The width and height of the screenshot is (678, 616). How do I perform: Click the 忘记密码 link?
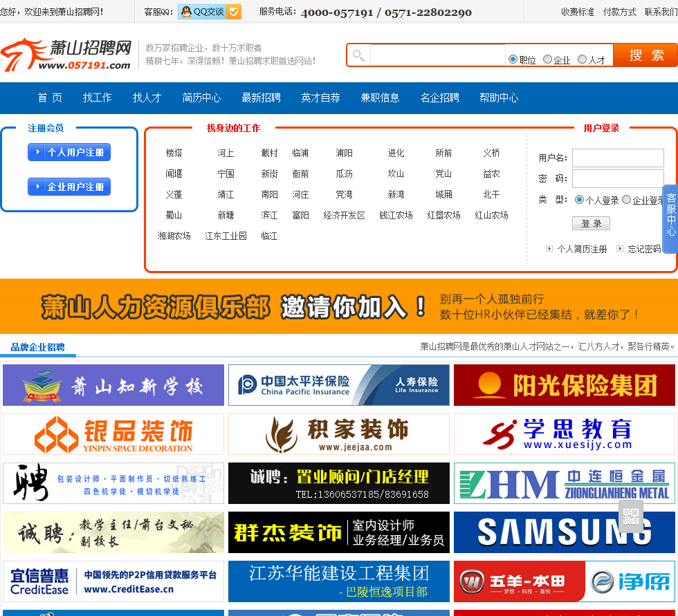pyautogui.click(x=644, y=249)
